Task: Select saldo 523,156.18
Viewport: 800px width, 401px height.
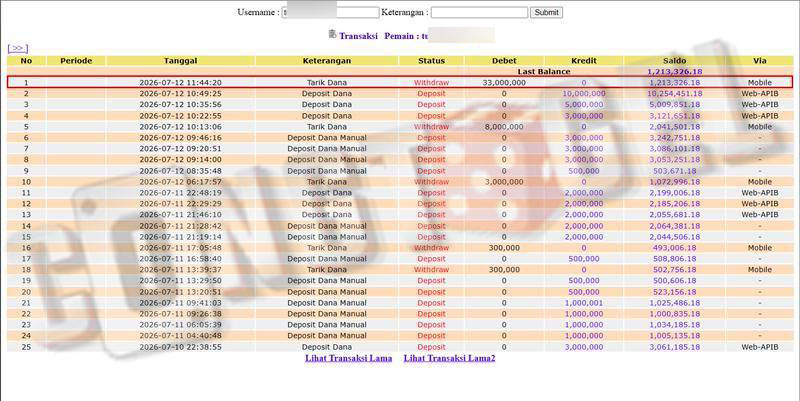Action: pos(674,292)
